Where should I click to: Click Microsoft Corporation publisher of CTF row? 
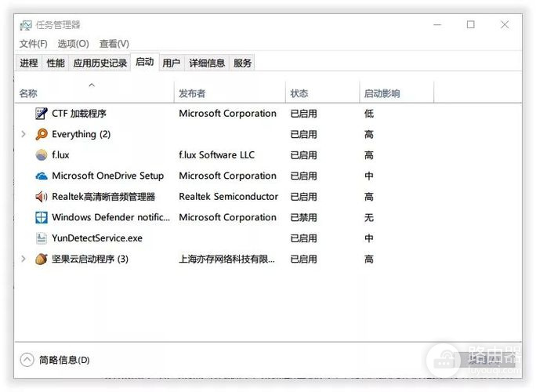click(228, 113)
